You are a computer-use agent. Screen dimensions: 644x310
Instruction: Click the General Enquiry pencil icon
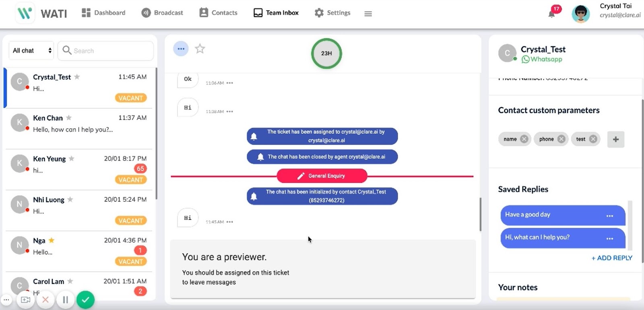tap(301, 176)
